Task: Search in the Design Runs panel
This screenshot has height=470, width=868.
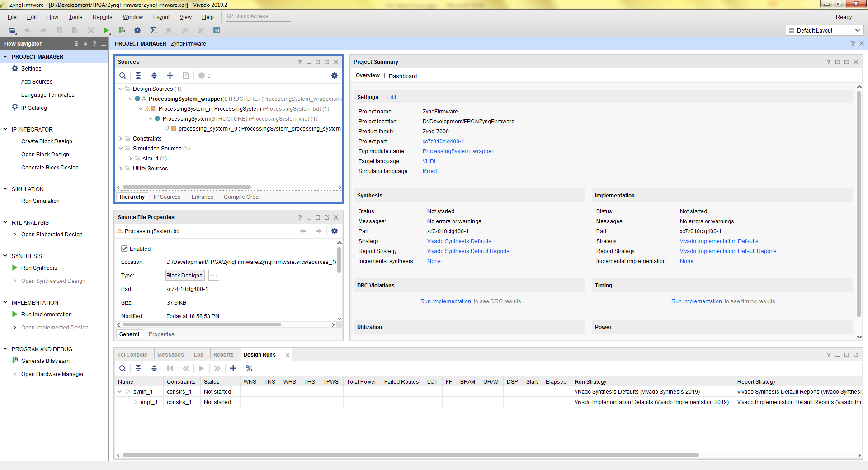Action: click(123, 368)
